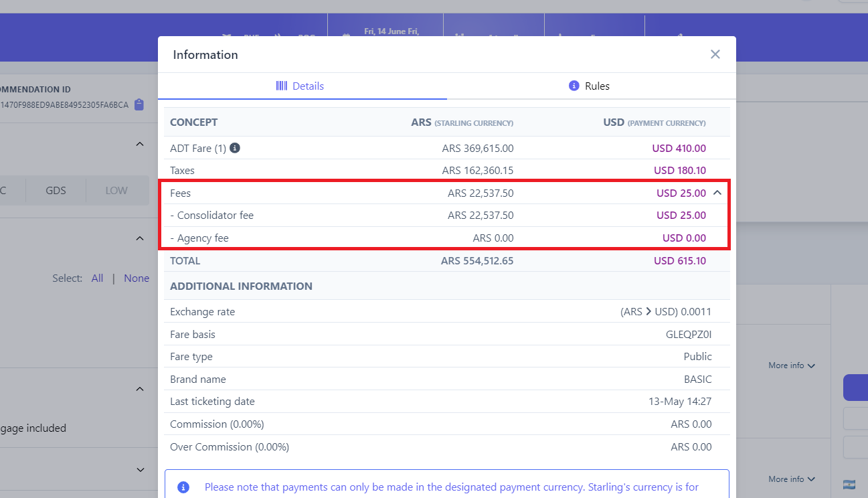Click the Fare type Public value
Image resolution: width=868 pixels, height=498 pixels.
pyautogui.click(x=698, y=357)
